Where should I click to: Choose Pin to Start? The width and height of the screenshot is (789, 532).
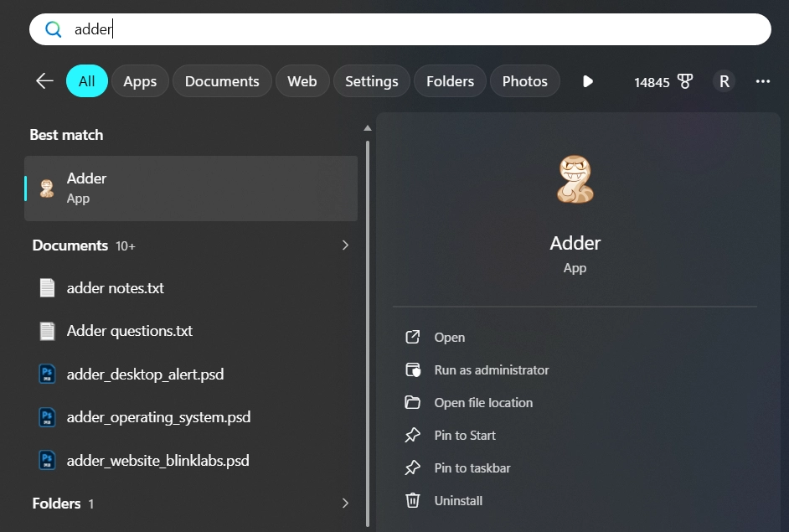click(x=465, y=436)
